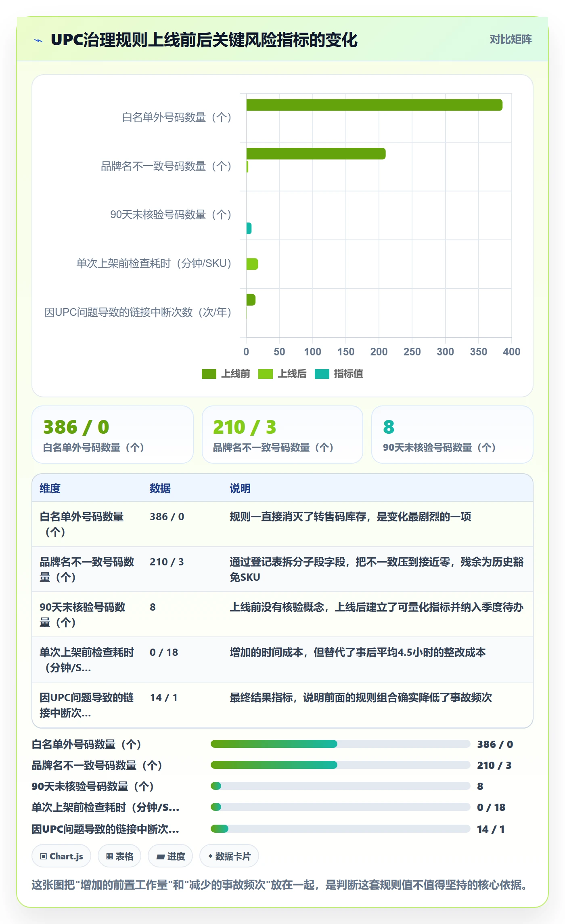The width and height of the screenshot is (565, 924).
Task: Click the 表格 tag chip
Action: 119,856
